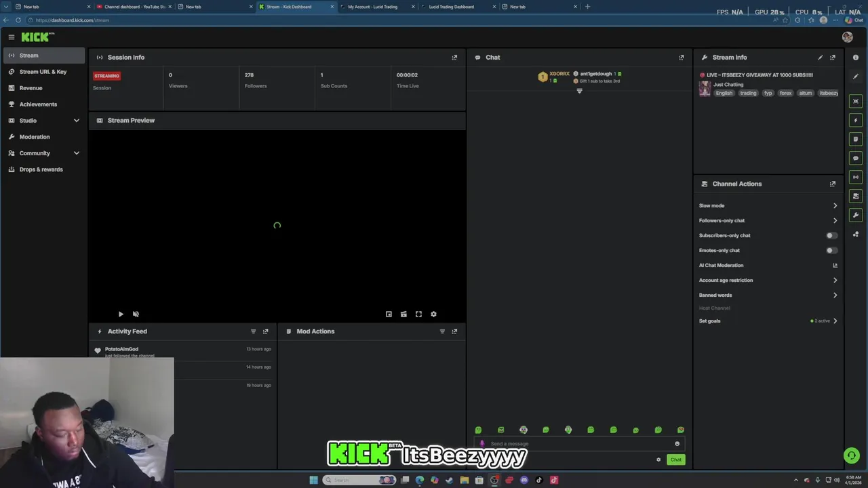Open AI Chat Moderation external link
Viewport: 868px width, 488px height.
(x=835, y=265)
